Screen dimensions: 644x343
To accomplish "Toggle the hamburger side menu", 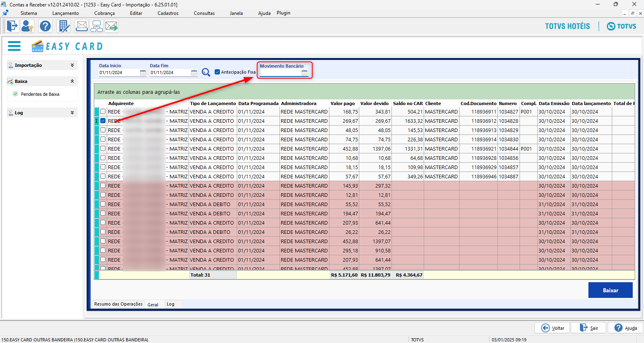I will tap(14, 46).
